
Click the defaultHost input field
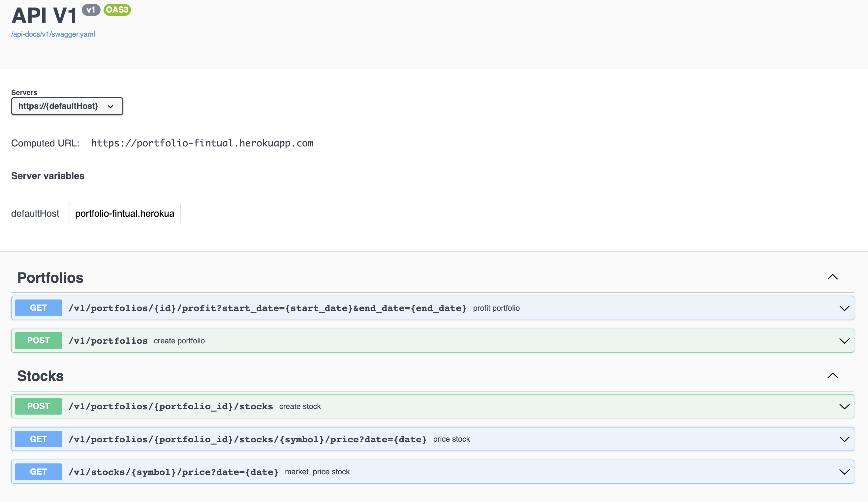click(x=124, y=214)
